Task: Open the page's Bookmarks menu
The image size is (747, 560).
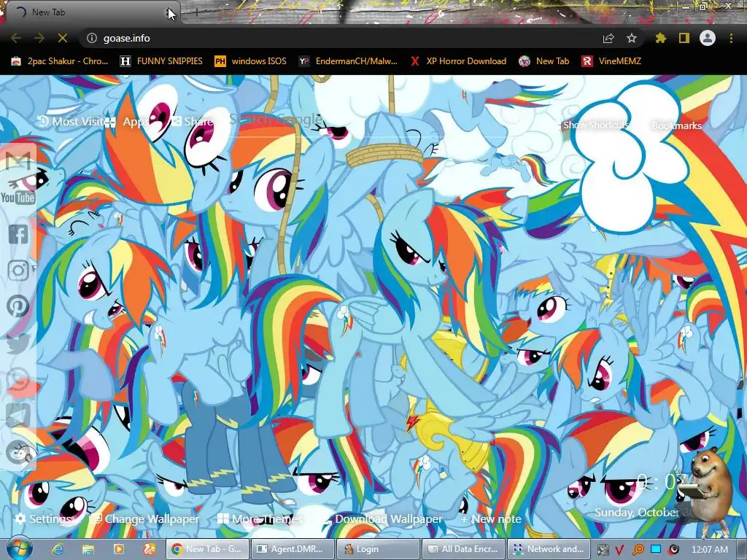Action: pyautogui.click(x=676, y=125)
